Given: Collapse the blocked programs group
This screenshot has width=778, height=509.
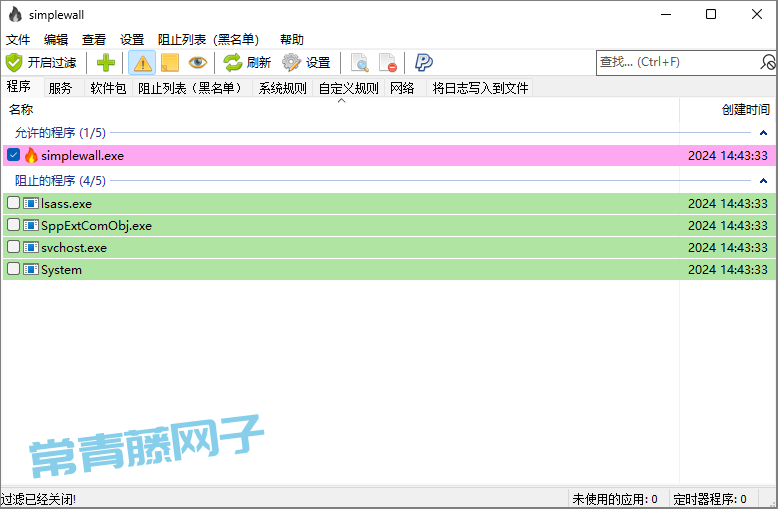Looking at the screenshot, I should pos(763,181).
